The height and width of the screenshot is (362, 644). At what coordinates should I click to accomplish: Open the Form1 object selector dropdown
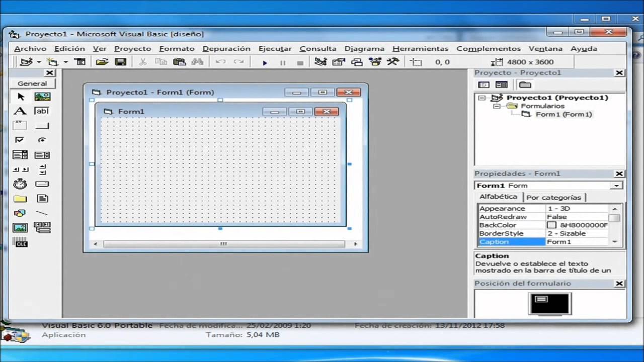617,186
